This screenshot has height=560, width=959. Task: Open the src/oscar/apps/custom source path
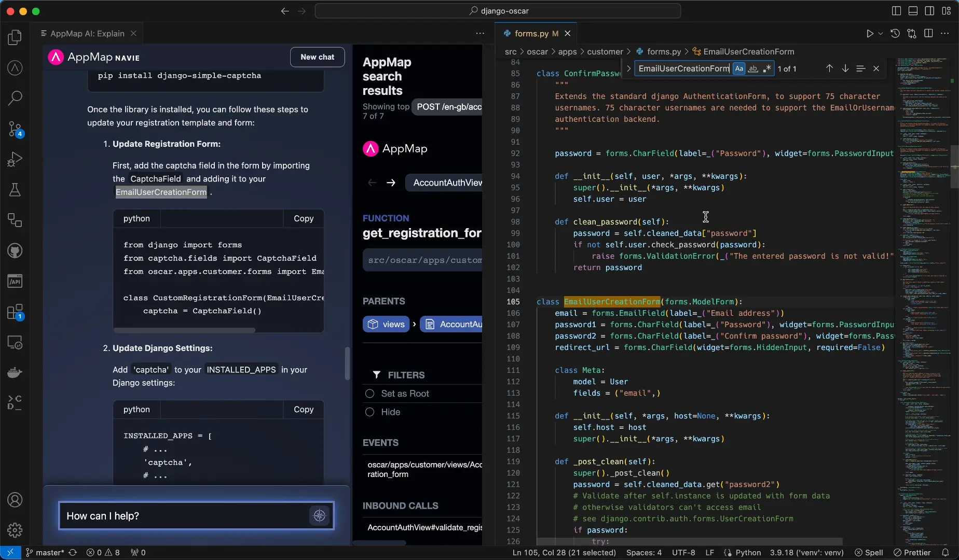click(422, 260)
